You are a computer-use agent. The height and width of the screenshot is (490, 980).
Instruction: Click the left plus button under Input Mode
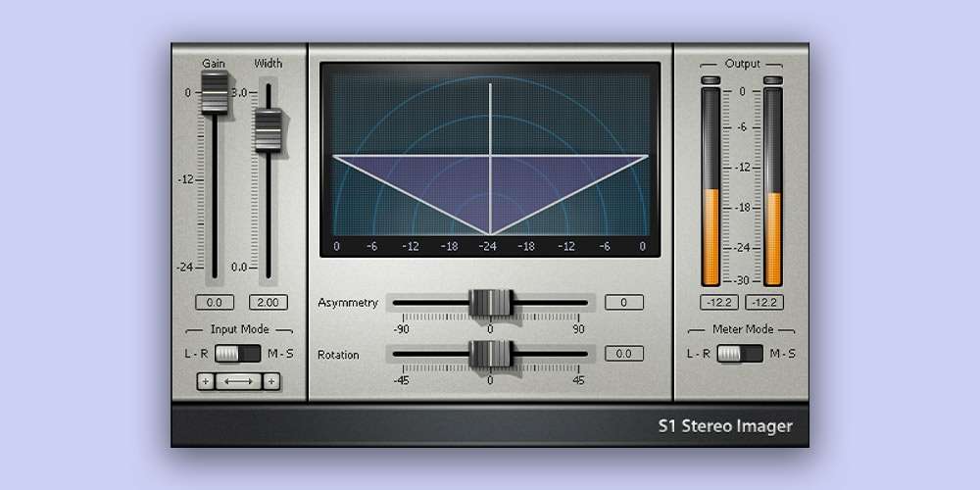pyautogui.click(x=205, y=381)
